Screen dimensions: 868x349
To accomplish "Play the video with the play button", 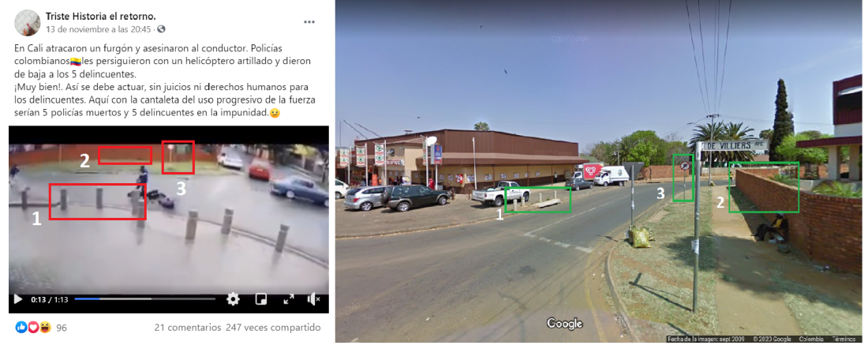I will 17,299.
